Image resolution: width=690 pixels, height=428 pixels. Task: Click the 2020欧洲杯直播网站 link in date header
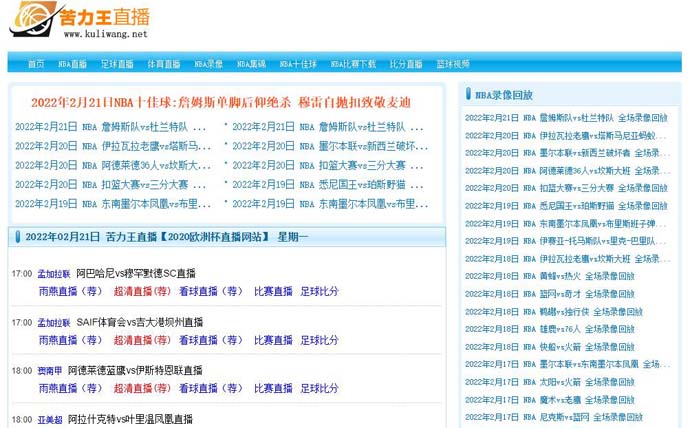pyautogui.click(x=214, y=237)
